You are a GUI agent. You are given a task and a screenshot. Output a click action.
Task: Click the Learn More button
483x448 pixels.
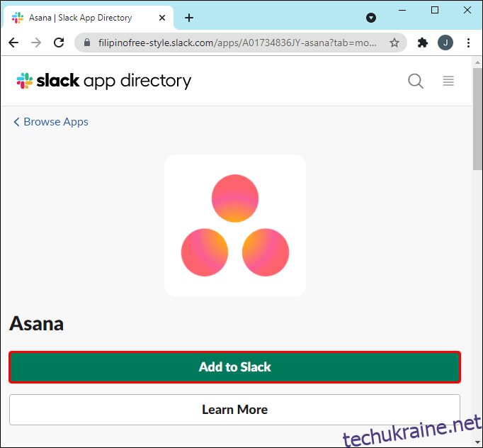[234, 410]
